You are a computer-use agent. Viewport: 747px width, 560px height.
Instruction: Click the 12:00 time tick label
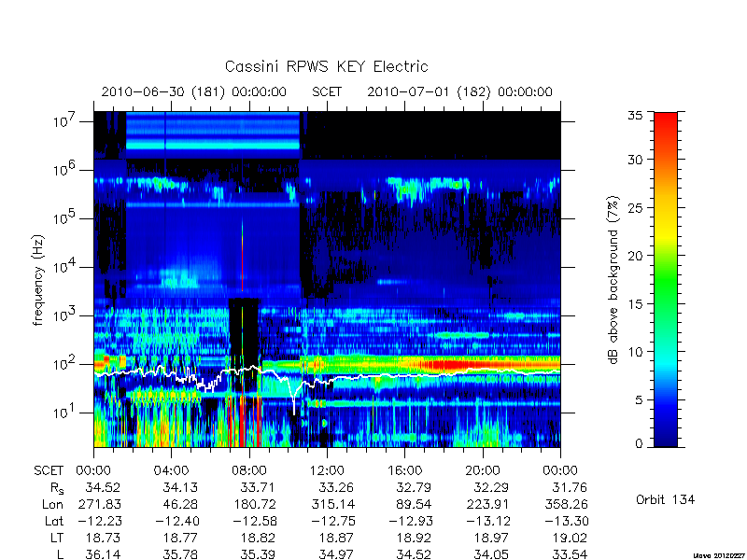327,471
